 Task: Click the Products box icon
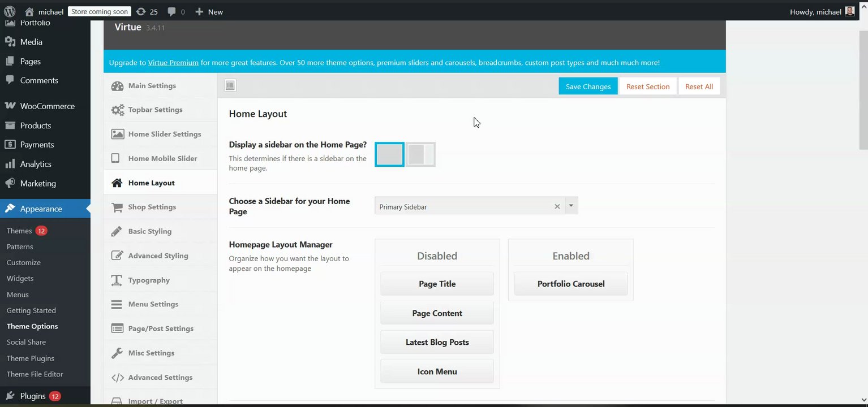click(10, 125)
